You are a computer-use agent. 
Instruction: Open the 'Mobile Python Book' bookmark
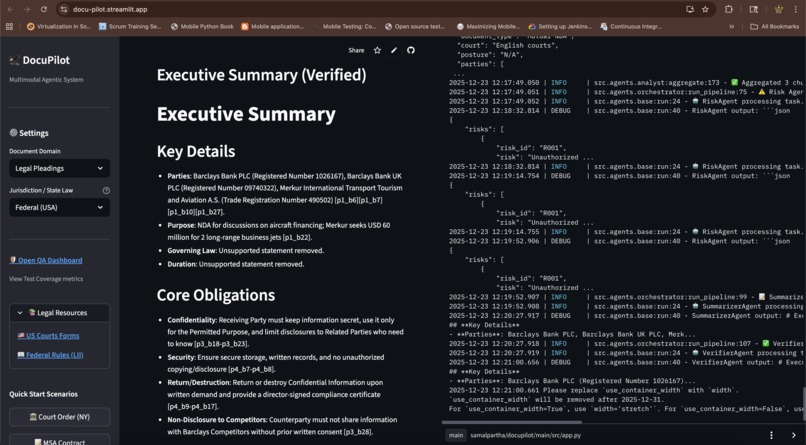[202, 26]
